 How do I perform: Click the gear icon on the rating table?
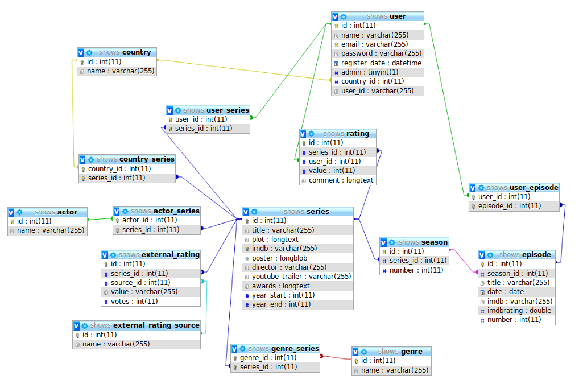coord(312,134)
